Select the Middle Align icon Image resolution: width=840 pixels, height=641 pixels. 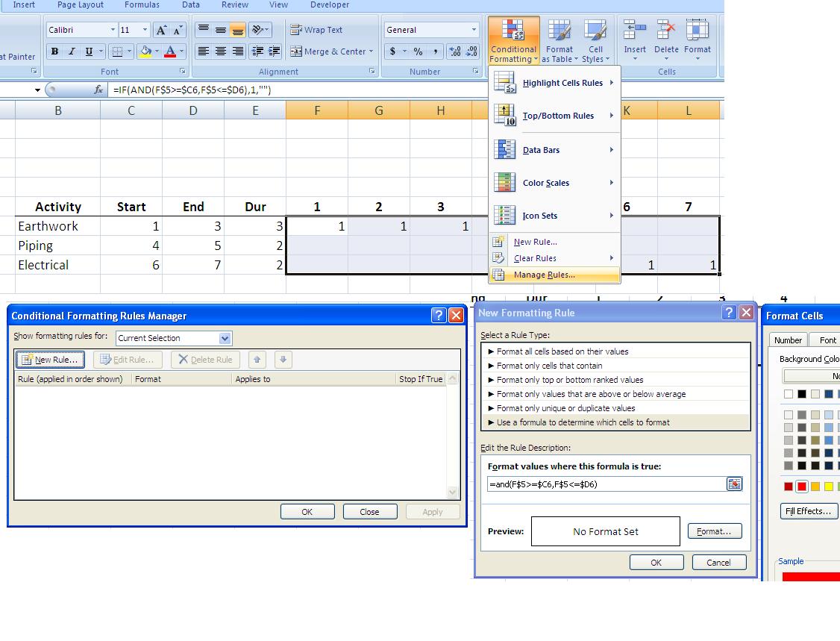[x=221, y=30]
